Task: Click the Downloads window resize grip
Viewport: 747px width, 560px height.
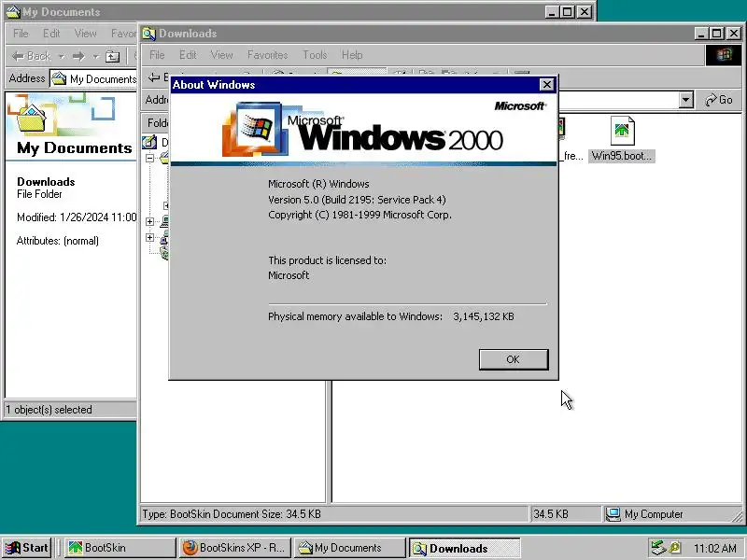Action: (x=737, y=516)
